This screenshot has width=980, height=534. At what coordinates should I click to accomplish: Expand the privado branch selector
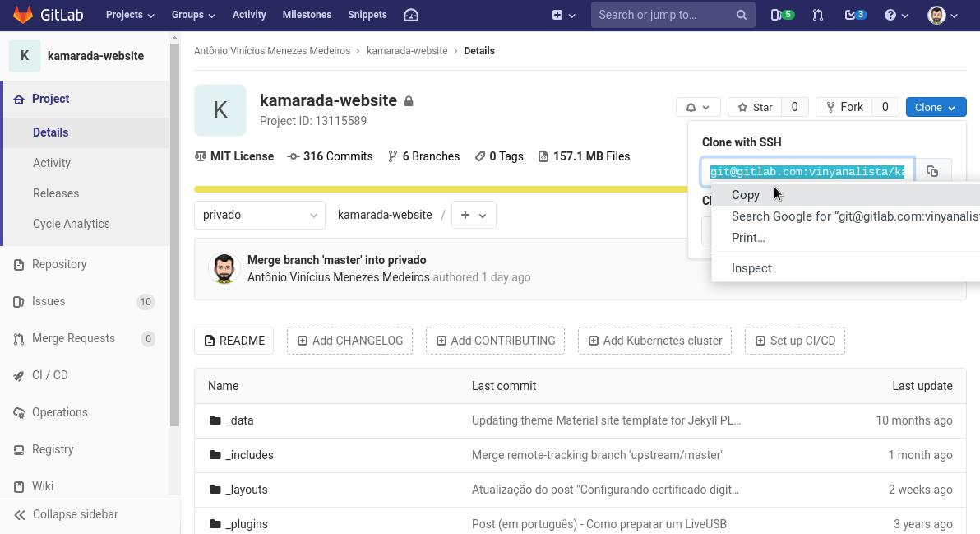click(259, 215)
